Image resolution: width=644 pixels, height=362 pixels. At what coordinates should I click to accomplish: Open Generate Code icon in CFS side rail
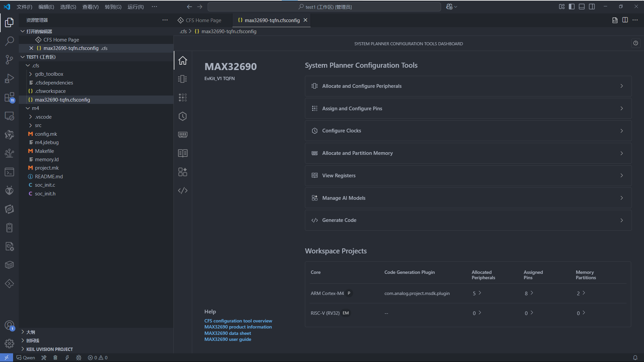[x=183, y=190]
